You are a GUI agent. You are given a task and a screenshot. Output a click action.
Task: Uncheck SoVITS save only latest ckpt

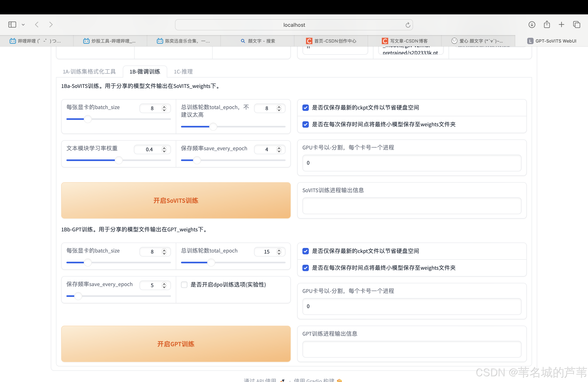coord(306,108)
